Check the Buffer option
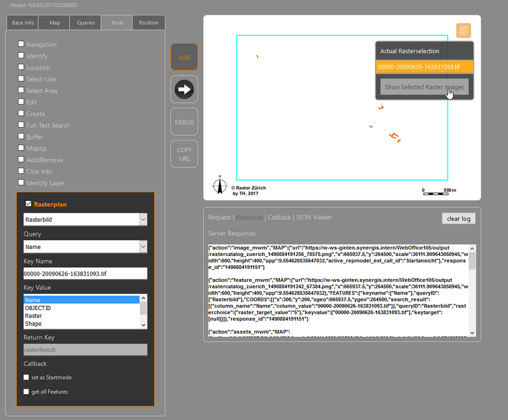 pyautogui.click(x=21, y=136)
